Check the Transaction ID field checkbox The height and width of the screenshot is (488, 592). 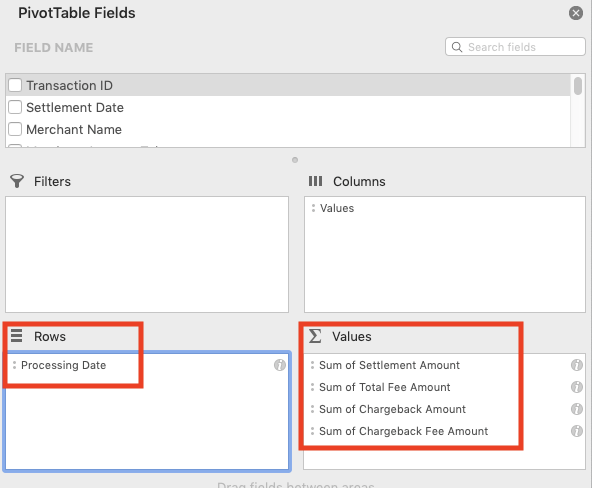click(x=15, y=85)
